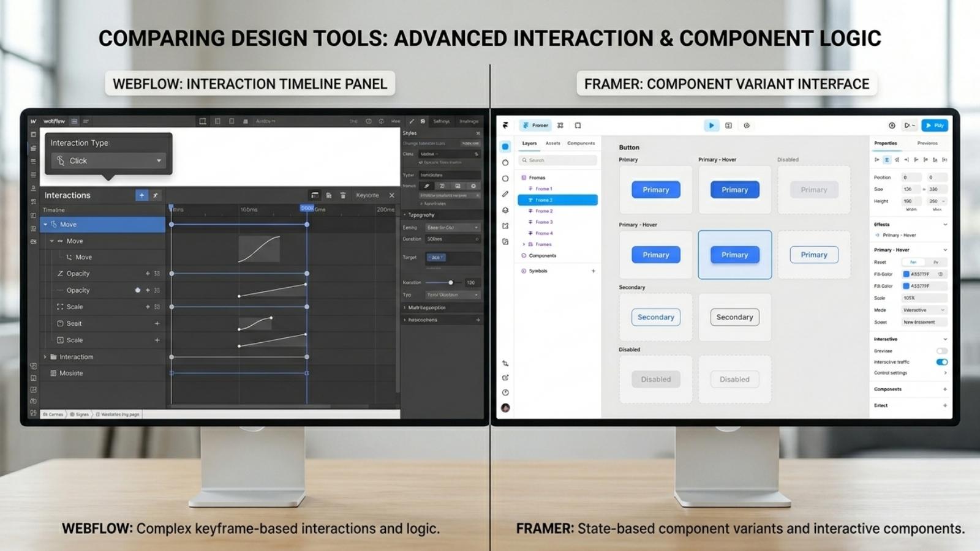Screen dimensions: 980x551
Task: Click the blue playhead flag on timeline
Action: tap(307, 208)
